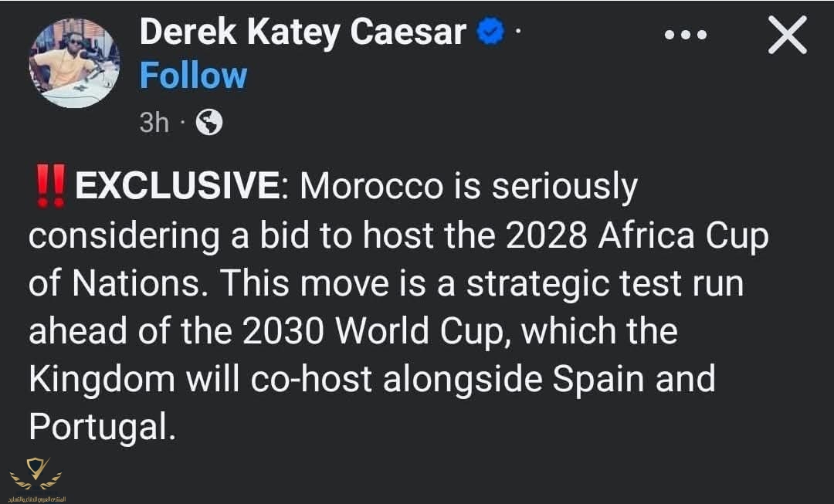Image resolution: width=834 pixels, height=504 pixels.
Task: Click the word Portugal ending the post
Action: point(97,427)
